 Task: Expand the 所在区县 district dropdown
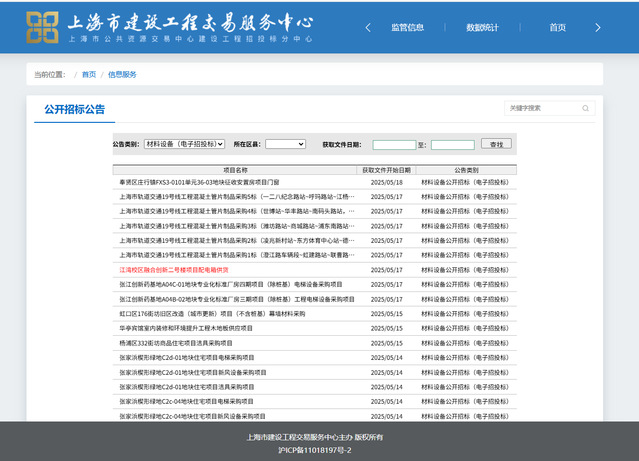tap(285, 144)
